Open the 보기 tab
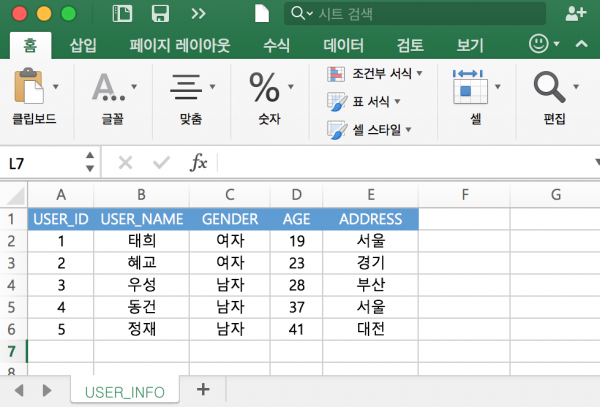Screen dimensions: 600x407 470,46
